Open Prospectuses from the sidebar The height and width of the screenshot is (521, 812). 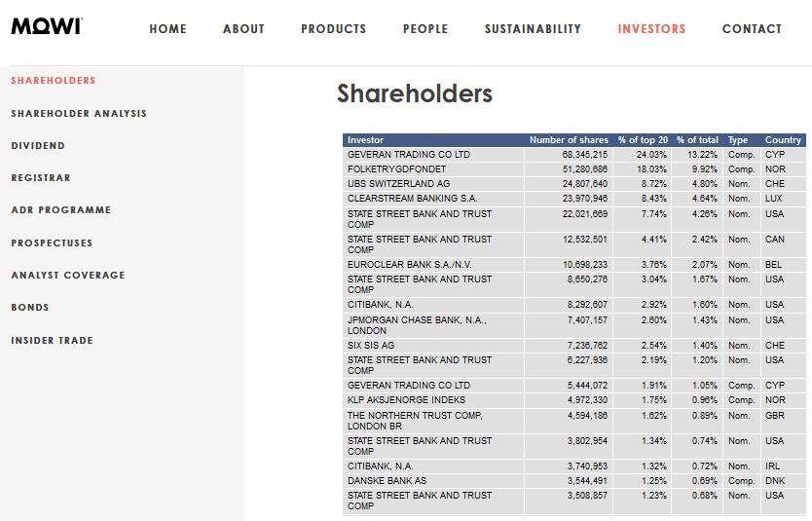pyautogui.click(x=52, y=243)
